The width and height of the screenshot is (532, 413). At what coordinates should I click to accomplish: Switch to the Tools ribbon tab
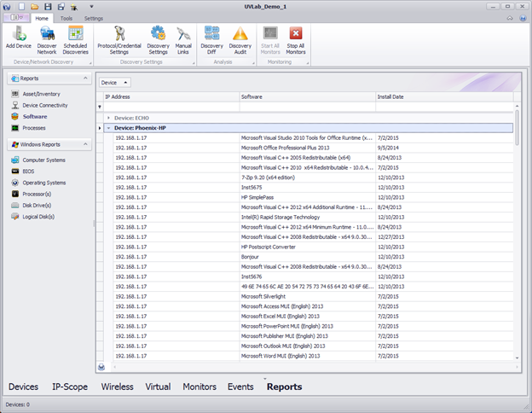point(66,18)
